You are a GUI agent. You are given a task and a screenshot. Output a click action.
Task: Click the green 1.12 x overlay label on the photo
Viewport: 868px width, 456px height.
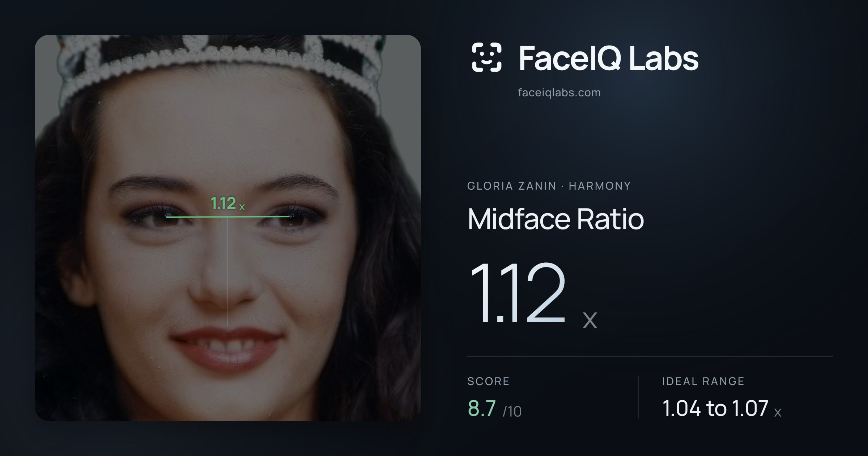coord(228,203)
